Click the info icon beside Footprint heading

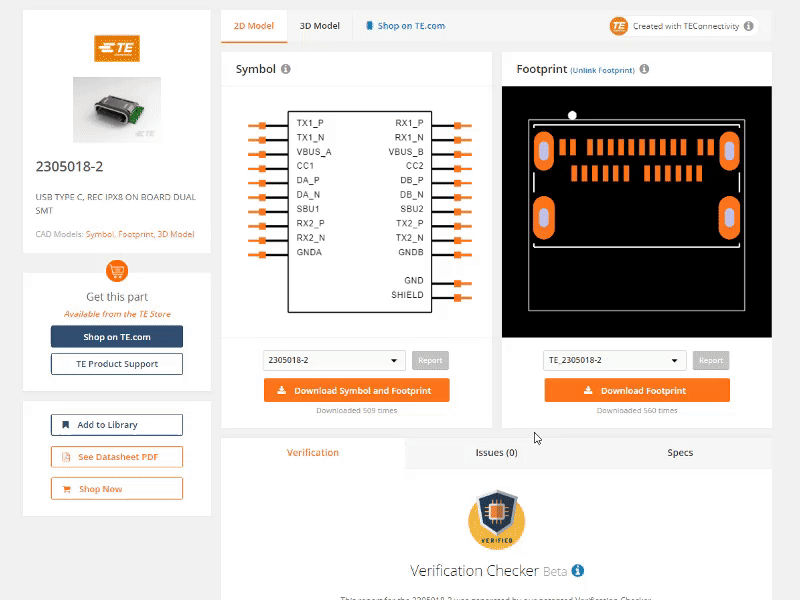tap(644, 70)
